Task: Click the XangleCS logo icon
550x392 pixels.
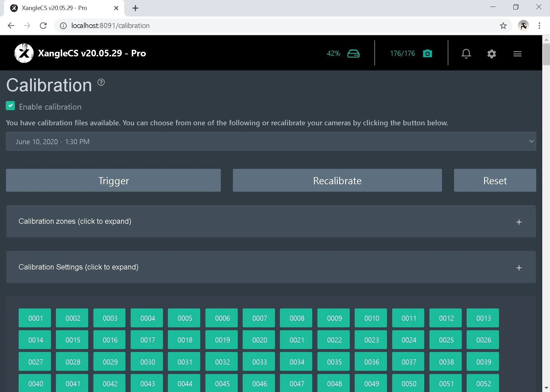Action: (x=24, y=53)
